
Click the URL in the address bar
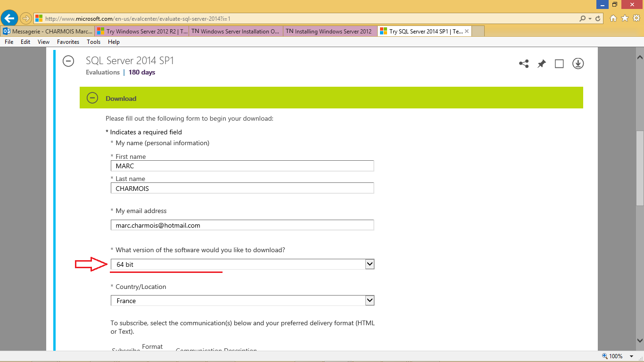[138, 19]
